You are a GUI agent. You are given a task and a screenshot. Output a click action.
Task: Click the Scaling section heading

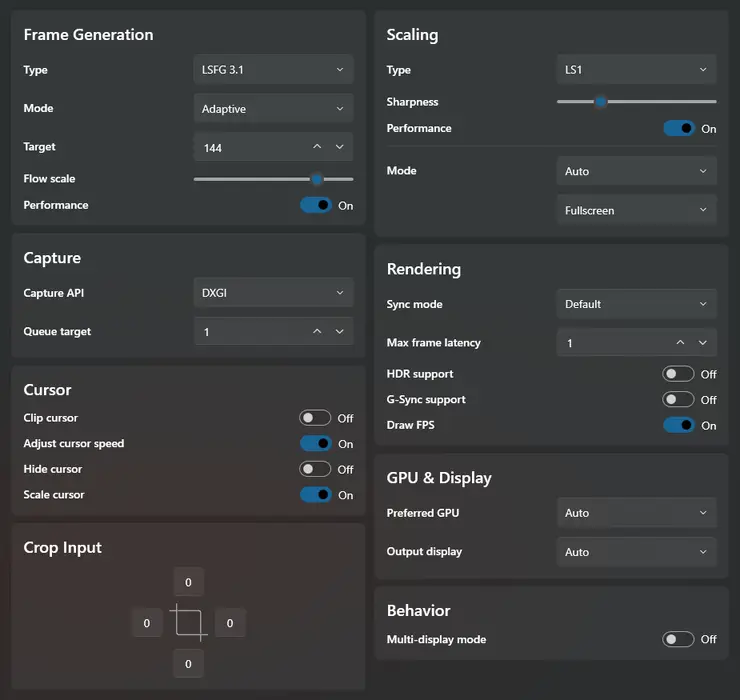coord(412,35)
